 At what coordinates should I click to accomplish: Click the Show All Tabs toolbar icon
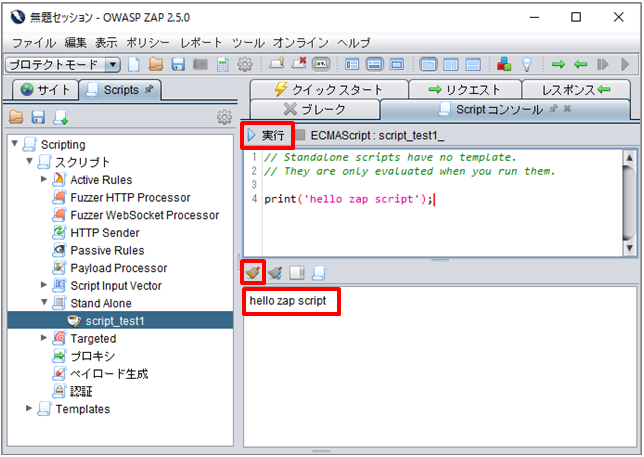(x=277, y=64)
